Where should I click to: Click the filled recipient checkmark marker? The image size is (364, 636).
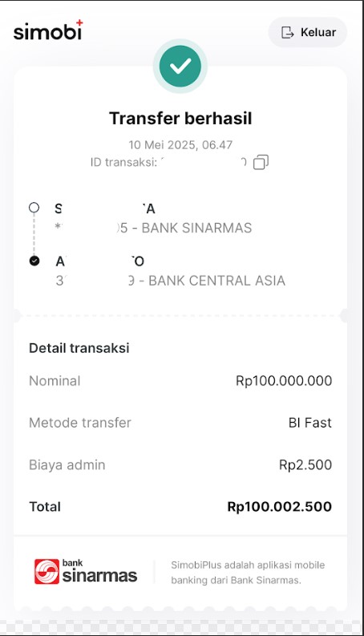click(x=34, y=261)
